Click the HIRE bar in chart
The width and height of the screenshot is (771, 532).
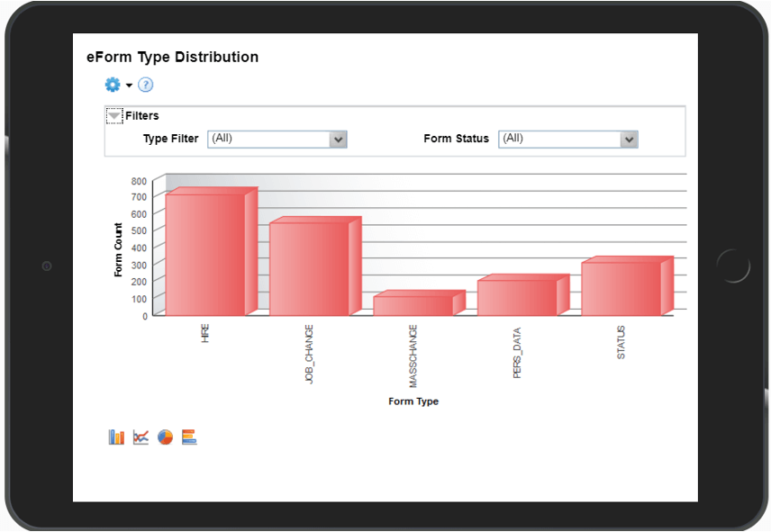205,255
